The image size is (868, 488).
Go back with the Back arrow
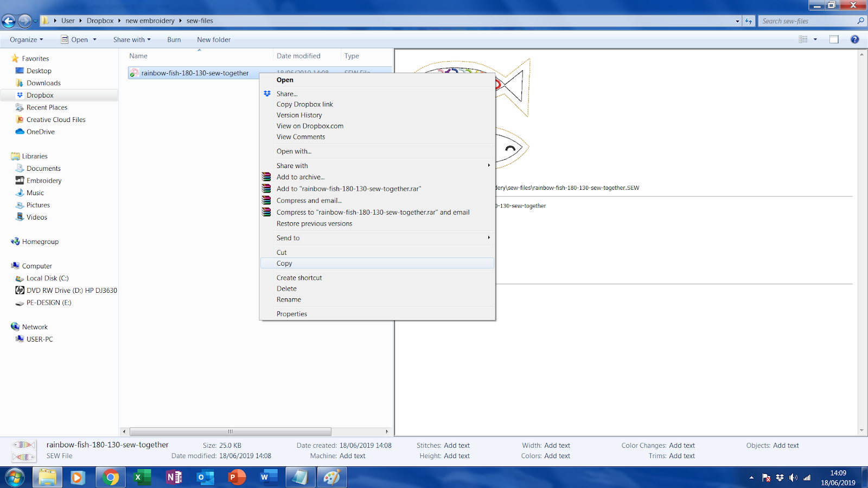9,21
